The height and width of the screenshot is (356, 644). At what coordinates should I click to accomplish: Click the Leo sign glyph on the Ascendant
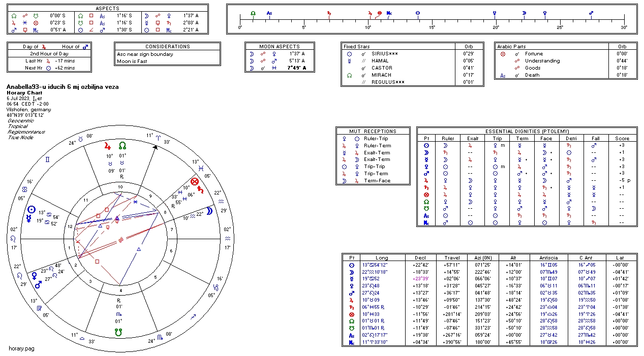tap(13, 238)
